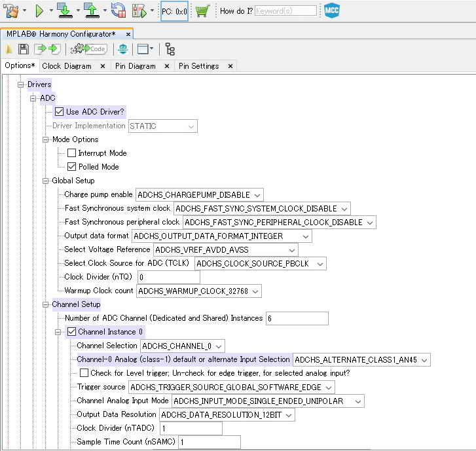Select the Drivers tree label
The width and height of the screenshot is (476, 451).
click(x=39, y=84)
